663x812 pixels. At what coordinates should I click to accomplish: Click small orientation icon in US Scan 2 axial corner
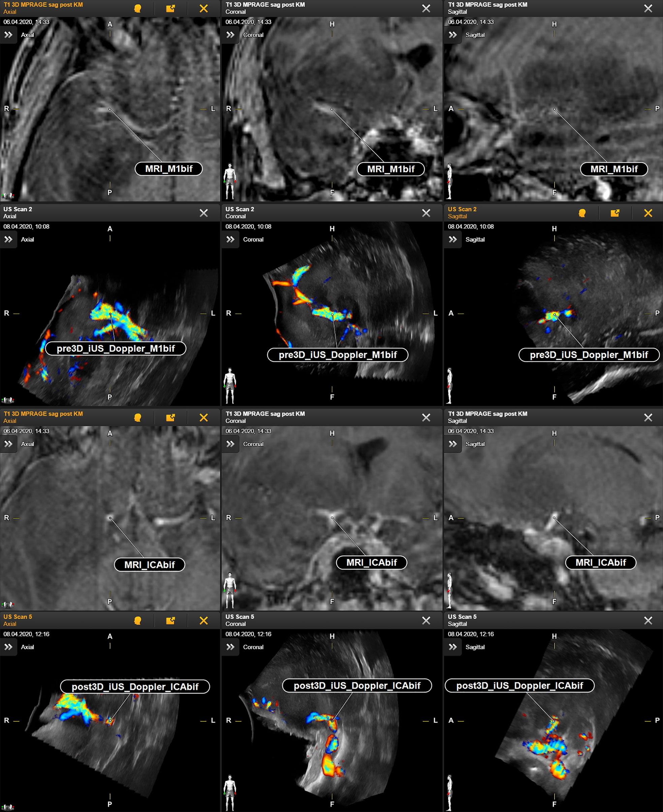click(x=8, y=400)
